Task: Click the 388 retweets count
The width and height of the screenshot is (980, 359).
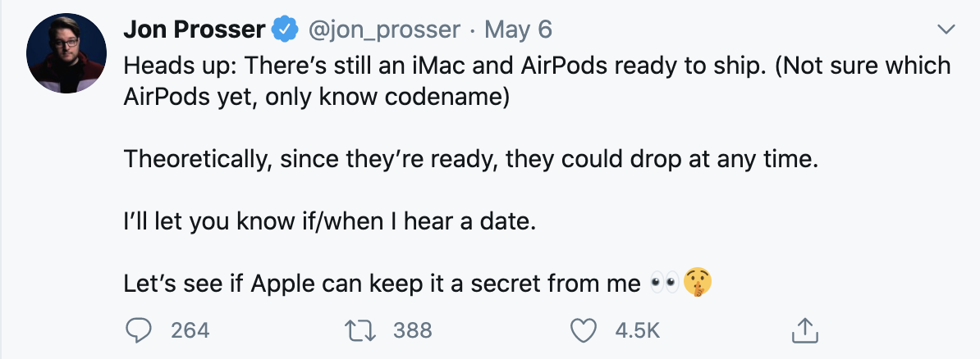Action: click(412, 330)
